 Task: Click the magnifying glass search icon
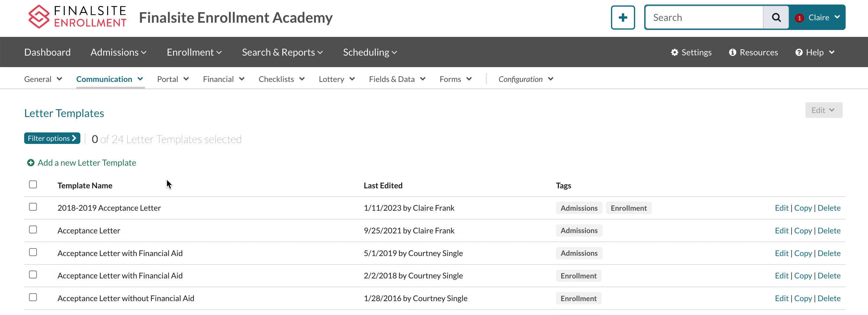pyautogui.click(x=776, y=18)
